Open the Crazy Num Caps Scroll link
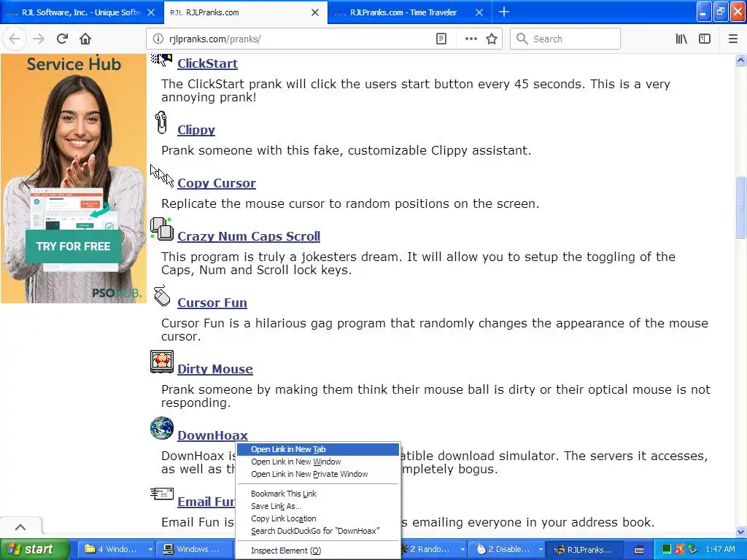 tap(249, 236)
